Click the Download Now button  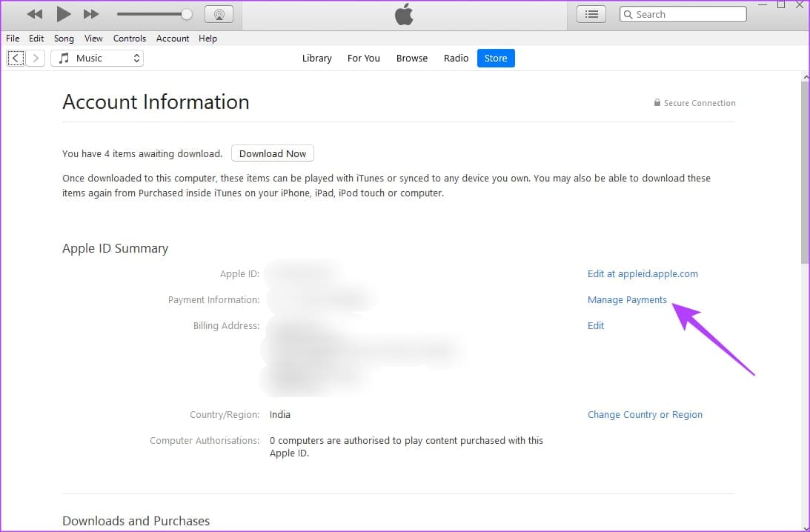tap(272, 153)
